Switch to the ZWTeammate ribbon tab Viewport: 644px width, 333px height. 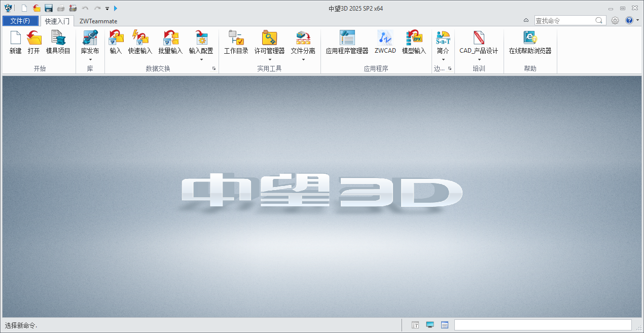98,21
